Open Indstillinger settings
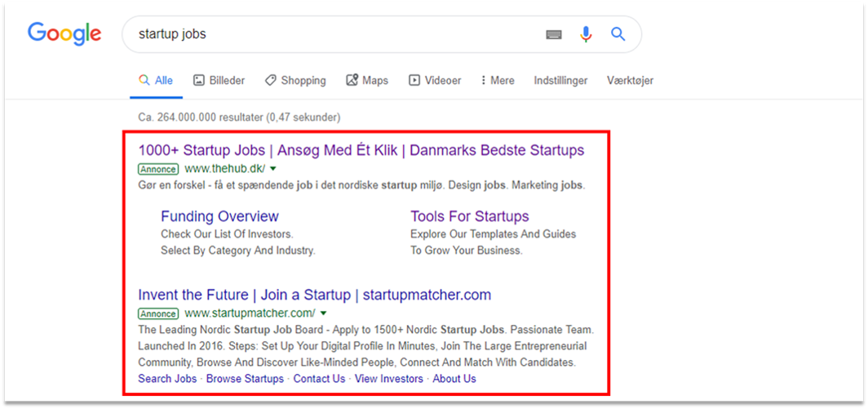This screenshot has height=409, width=868. point(560,80)
